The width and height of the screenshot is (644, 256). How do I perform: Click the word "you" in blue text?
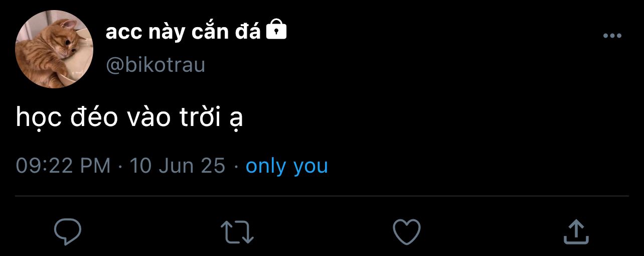pos(310,167)
